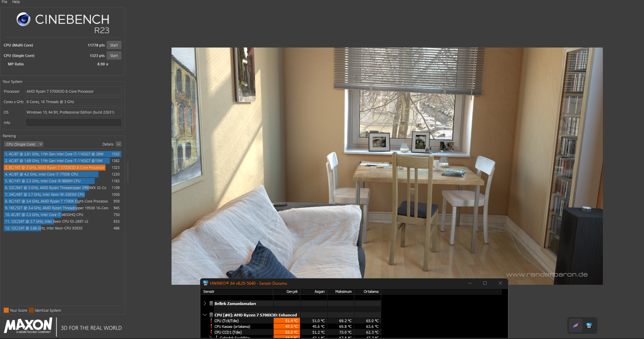Click the OS Windows 10 build field
Image resolution: width=644 pixels, height=339 pixels.
coord(73,112)
